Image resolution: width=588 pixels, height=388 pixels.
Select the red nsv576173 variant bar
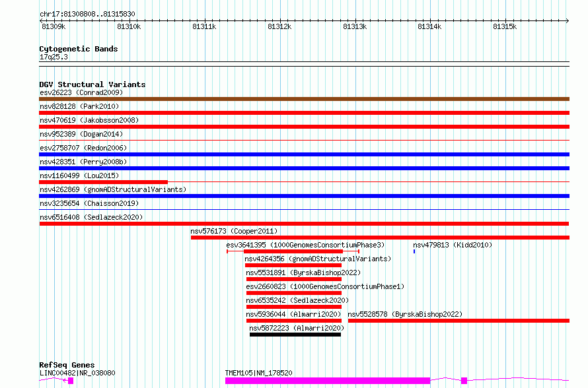coord(380,238)
